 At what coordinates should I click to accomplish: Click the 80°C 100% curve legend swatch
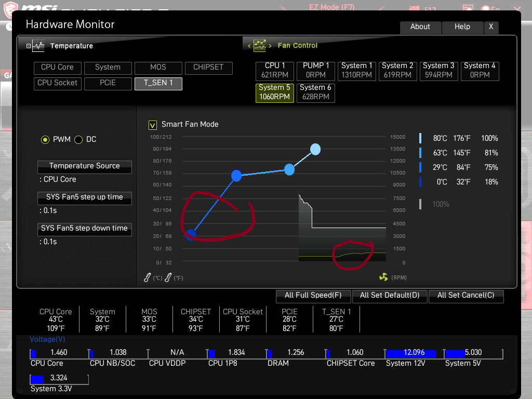point(420,138)
